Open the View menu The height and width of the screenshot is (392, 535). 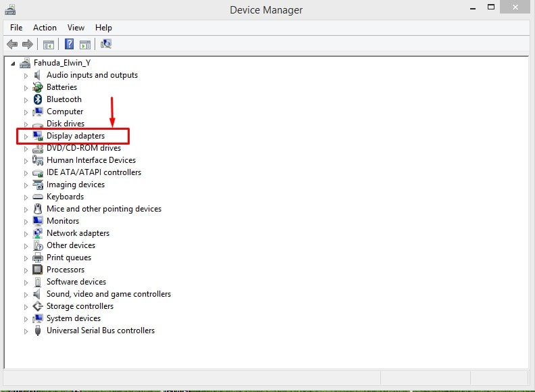(x=76, y=28)
